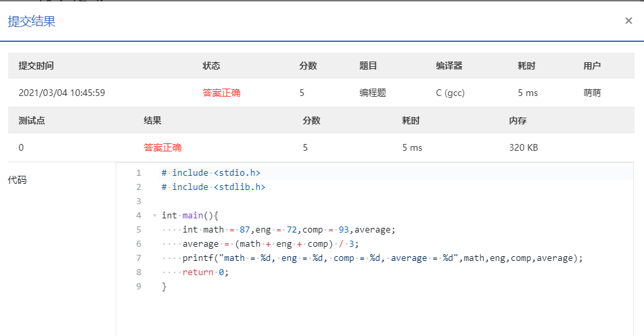644x336 pixels.
Task: Click code line with #include <stdlib.h>
Action: point(213,187)
